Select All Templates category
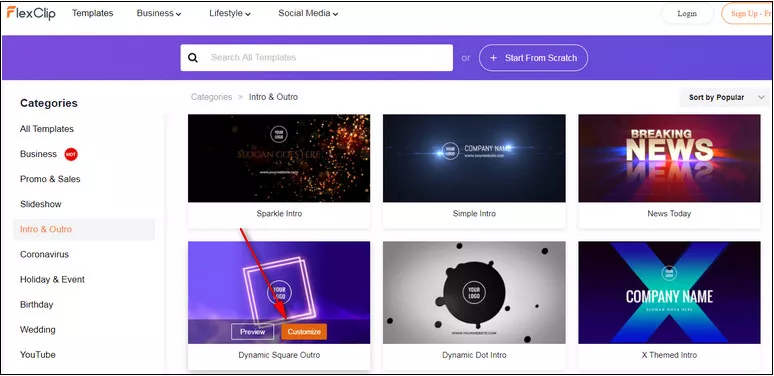The width and height of the screenshot is (774, 376). 47,129
